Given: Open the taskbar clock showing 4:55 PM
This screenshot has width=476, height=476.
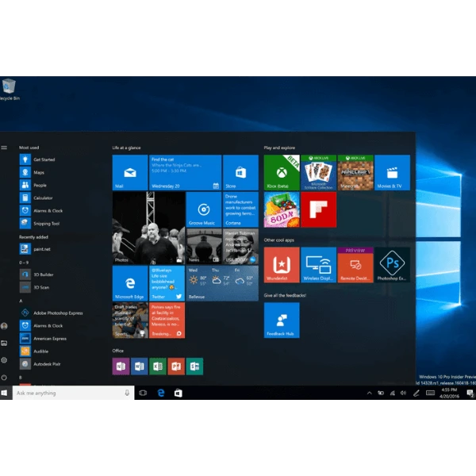Looking at the screenshot, I should 449,393.
